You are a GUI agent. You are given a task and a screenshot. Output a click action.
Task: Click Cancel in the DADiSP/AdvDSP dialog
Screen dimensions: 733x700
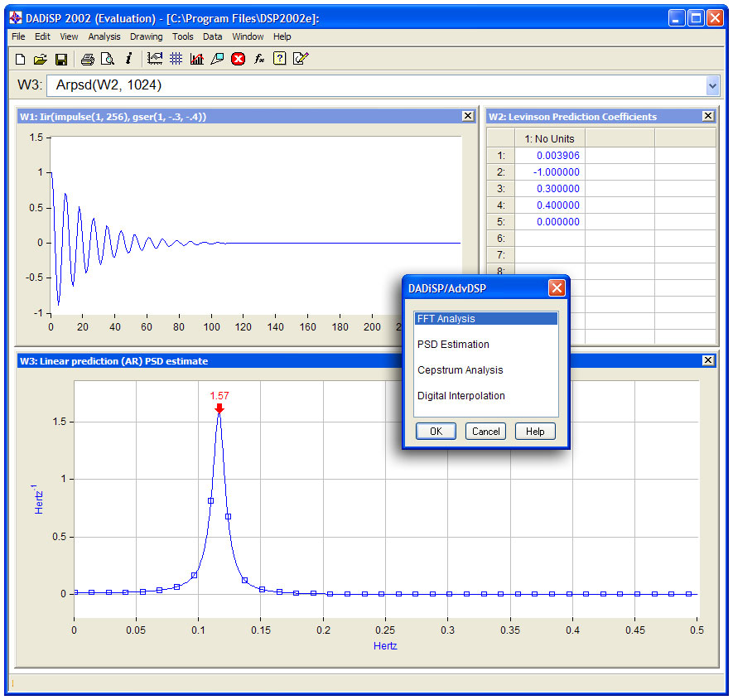click(x=485, y=431)
